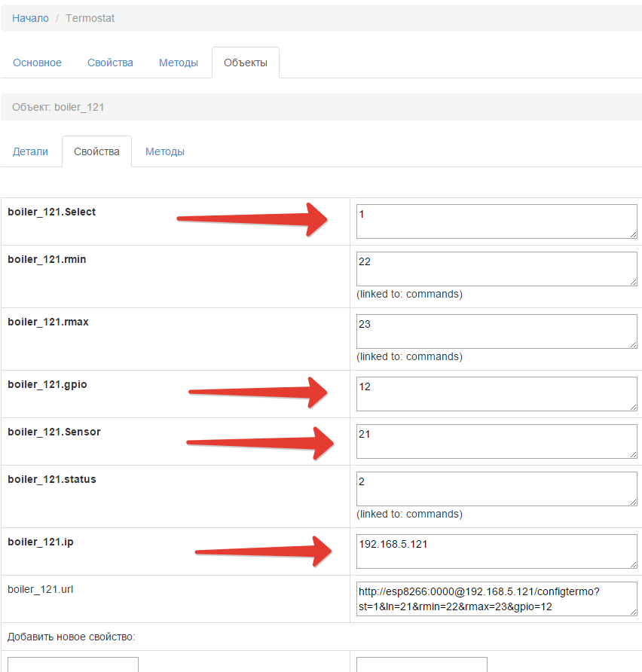Viewport: 642px width, 672px height.
Task: Click the boiler_121.Sensor label
Action: (54, 432)
